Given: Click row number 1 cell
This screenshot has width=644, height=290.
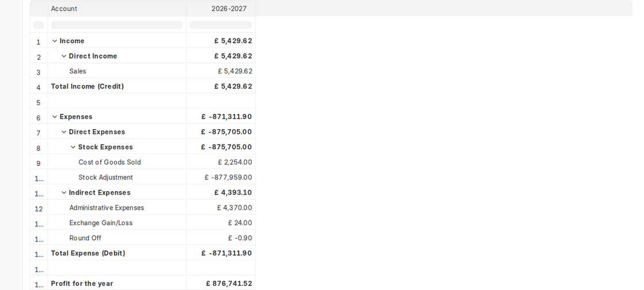Looking at the screenshot, I should pos(39,41).
